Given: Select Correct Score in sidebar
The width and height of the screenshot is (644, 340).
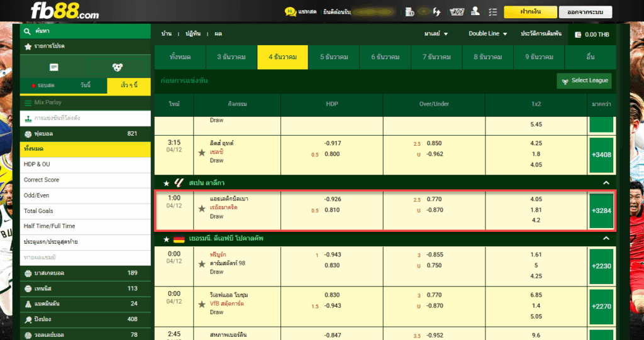Looking at the screenshot, I should click(x=85, y=180).
